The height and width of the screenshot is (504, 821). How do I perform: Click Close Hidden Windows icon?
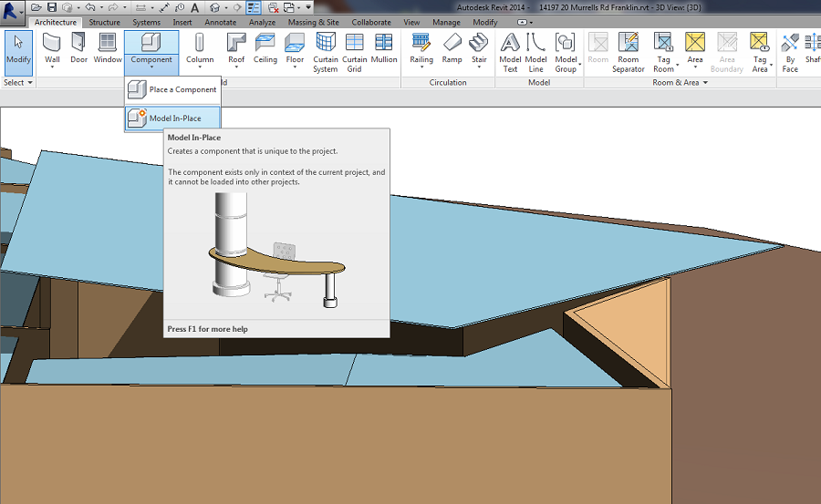273,7
